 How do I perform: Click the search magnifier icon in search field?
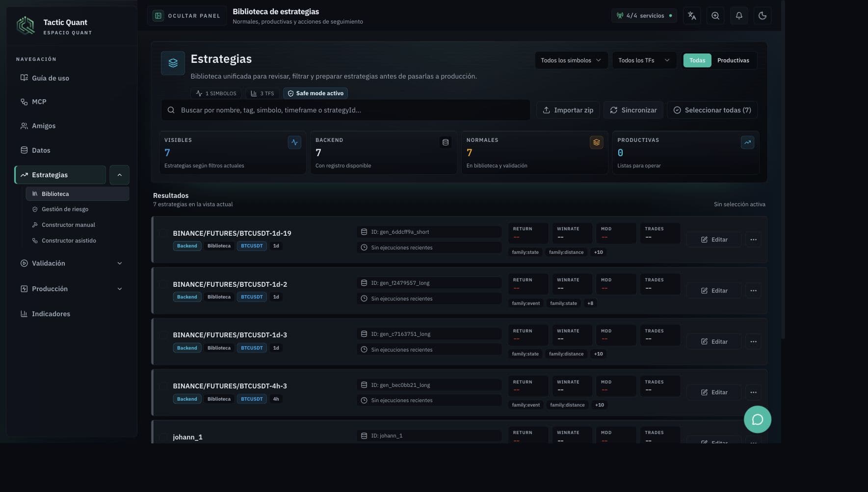pos(171,110)
